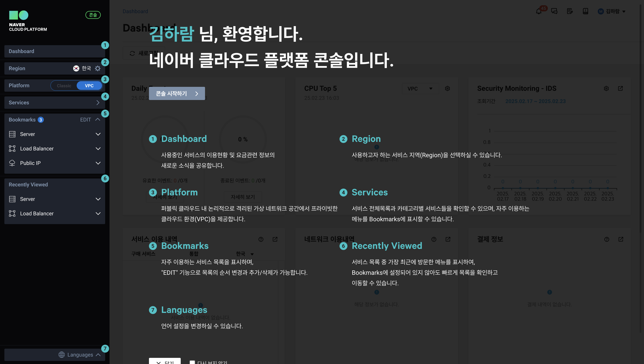Check the 다시 보지 않기 checkbox
The width and height of the screenshot is (644, 364).
[x=192, y=362]
